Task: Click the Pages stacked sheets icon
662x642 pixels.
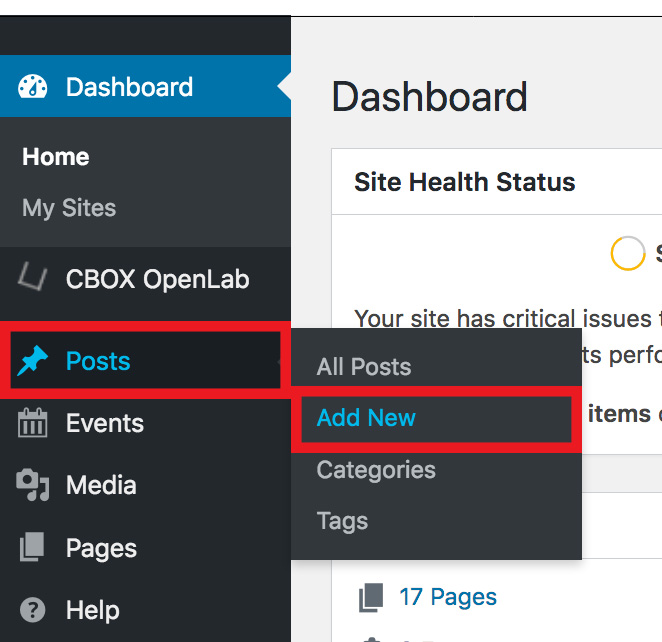Action: (32, 547)
